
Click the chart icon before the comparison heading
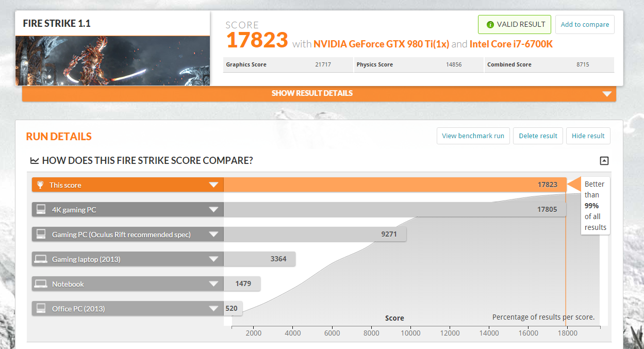[x=35, y=161]
